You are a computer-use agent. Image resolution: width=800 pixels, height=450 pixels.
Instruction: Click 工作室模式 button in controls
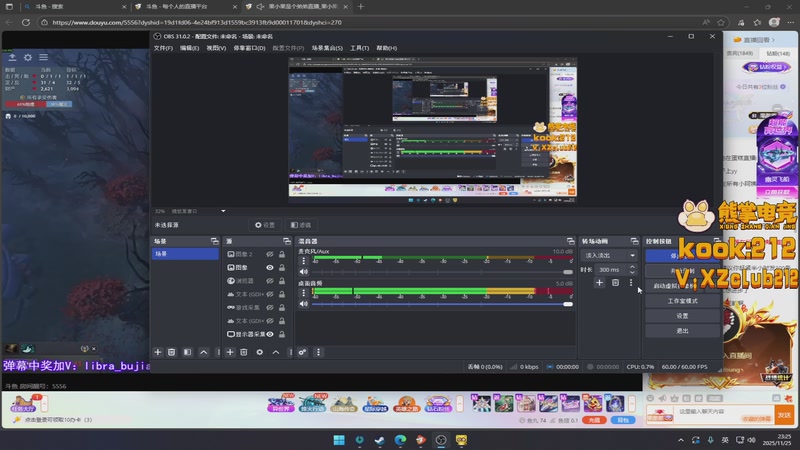(683, 301)
